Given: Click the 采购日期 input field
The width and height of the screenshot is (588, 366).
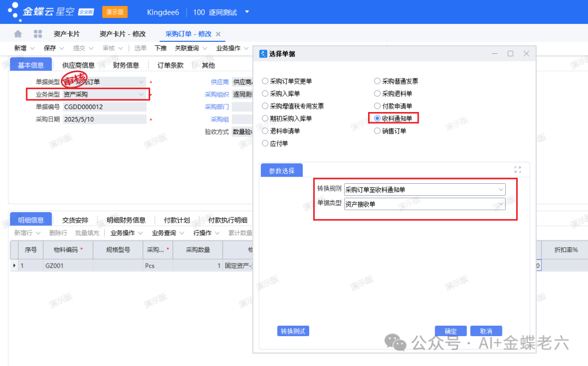Looking at the screenshot, I should (103, 120).
